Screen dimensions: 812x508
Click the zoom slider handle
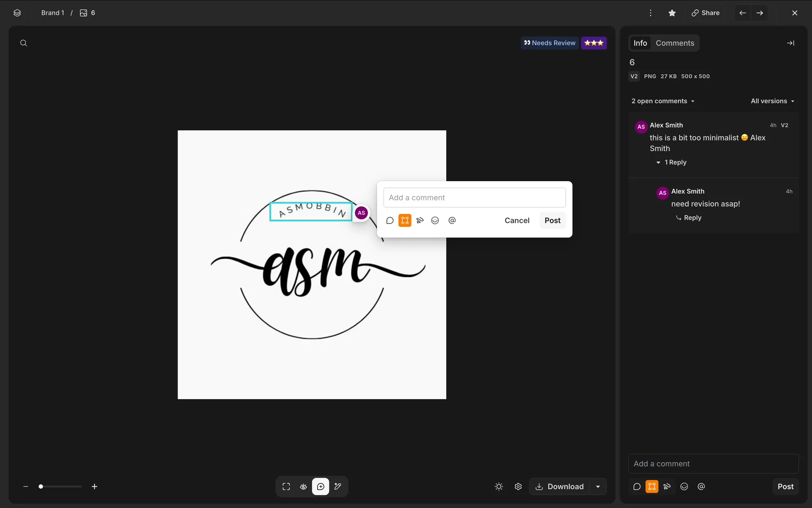point(41,486)
